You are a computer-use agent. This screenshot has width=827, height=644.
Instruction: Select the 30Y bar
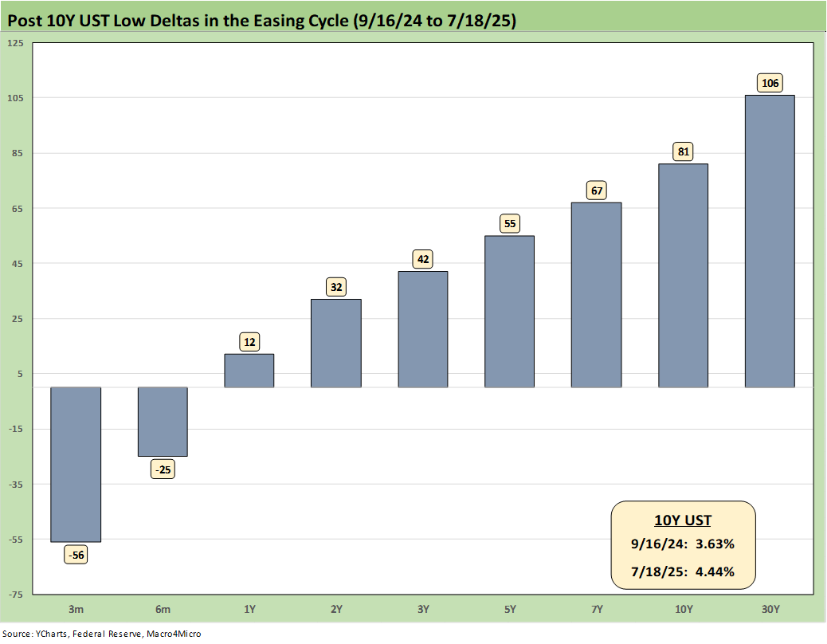tap(770, 241)
